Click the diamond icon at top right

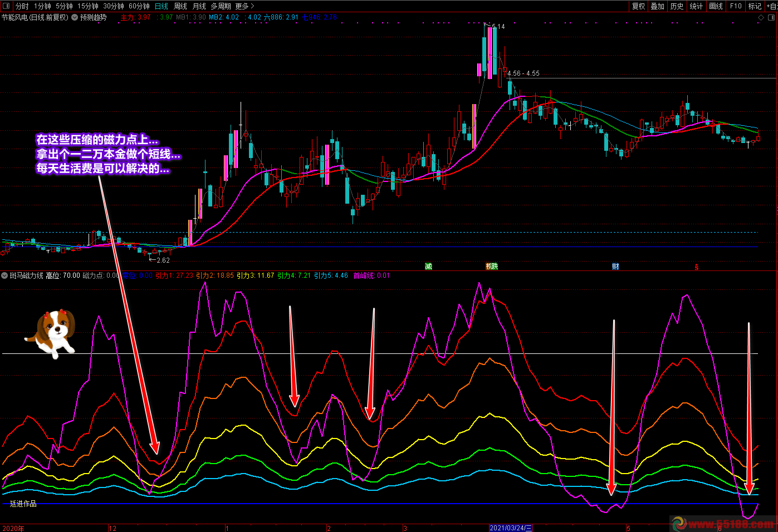[x=761, y=18]
